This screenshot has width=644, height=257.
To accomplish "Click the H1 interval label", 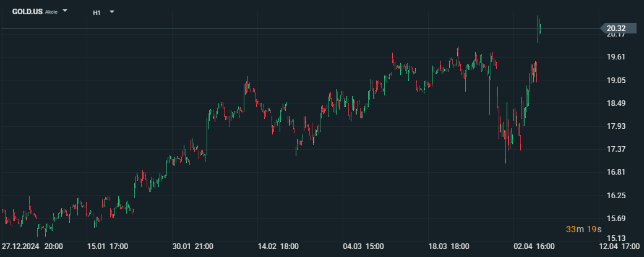I will pos(97,13).
